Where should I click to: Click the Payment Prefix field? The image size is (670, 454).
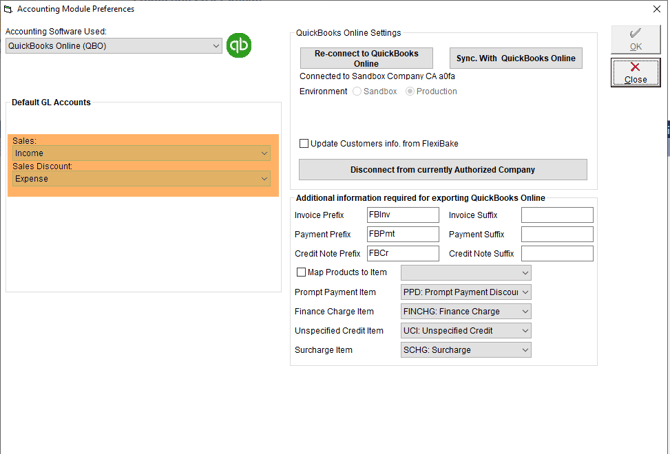pos(403,234)
